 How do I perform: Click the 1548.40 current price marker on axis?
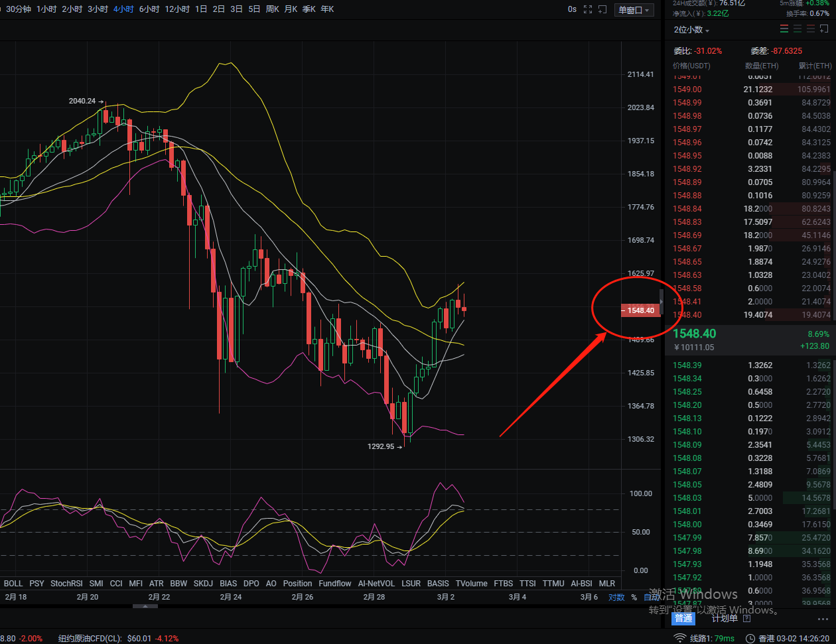[640, 310]
